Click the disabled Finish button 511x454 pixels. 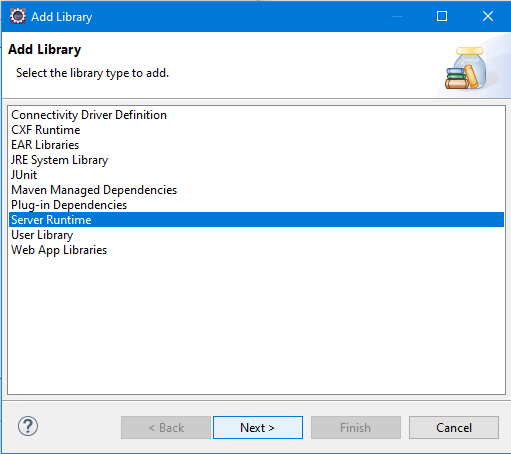[x=356, y=427]
